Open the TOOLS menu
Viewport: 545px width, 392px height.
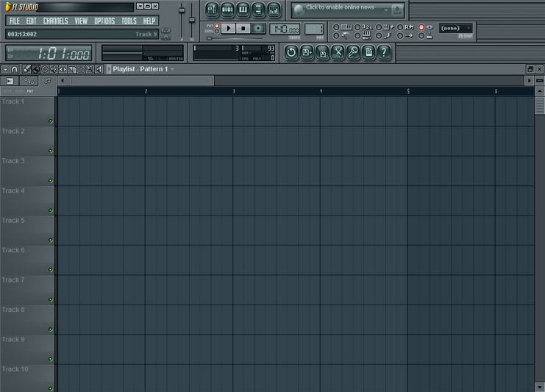[x=129, y=21]
